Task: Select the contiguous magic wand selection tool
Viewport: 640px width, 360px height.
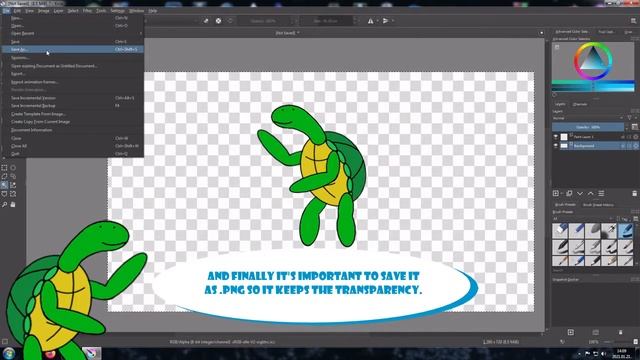Action: (4, 185)
